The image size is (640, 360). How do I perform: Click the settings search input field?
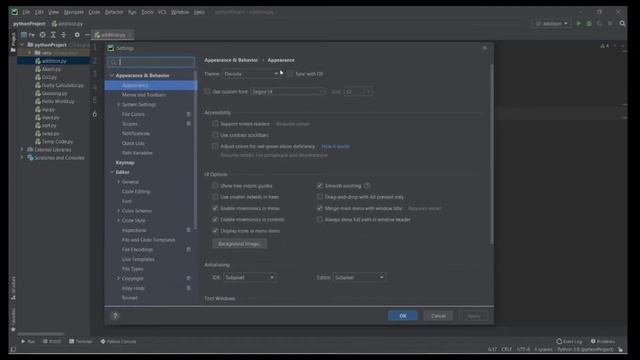(151, 62)
